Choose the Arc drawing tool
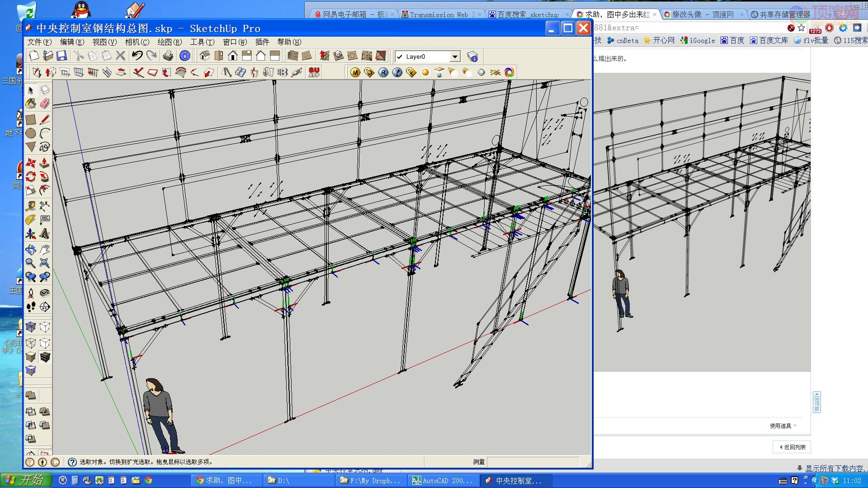868x488 pixels. pos(44,133)
